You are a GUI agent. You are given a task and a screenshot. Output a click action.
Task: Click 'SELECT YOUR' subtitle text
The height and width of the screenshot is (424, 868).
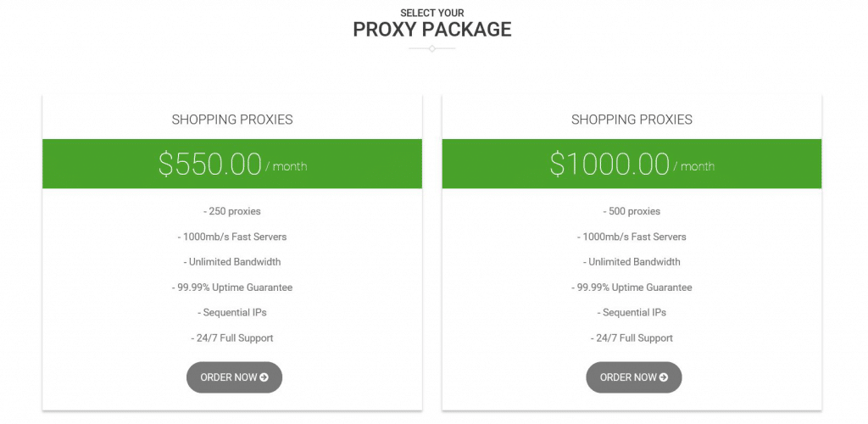(x=432, y=13)
